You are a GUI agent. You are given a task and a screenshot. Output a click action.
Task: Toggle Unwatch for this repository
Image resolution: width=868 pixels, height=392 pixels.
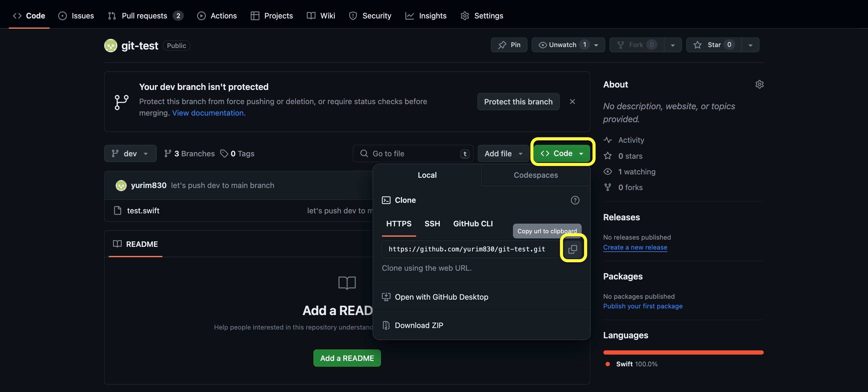pyautogui.click(x=562, y=45)
